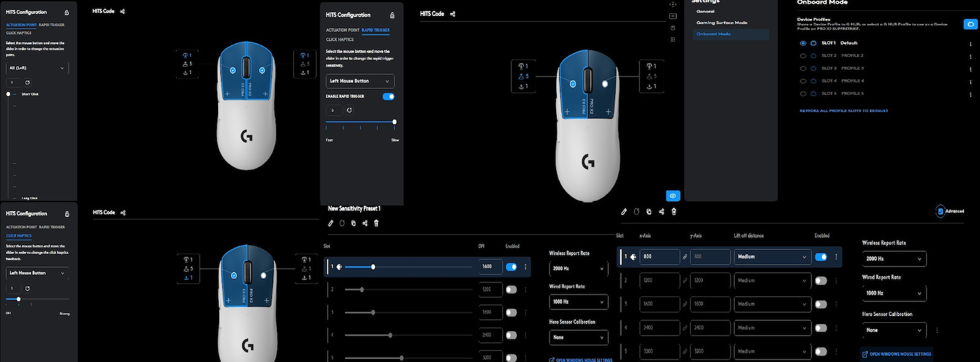This screenshot has width=980, height=362.
Task: Edit New Sensitivity Preset 1 with the pencil icon
Action: point(331,223)
